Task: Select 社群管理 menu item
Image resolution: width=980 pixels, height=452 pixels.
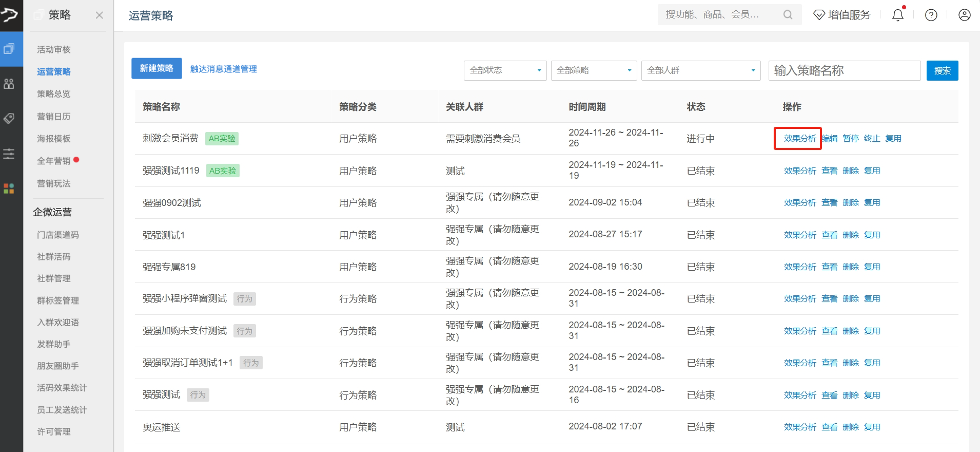Action: (54, 278)
